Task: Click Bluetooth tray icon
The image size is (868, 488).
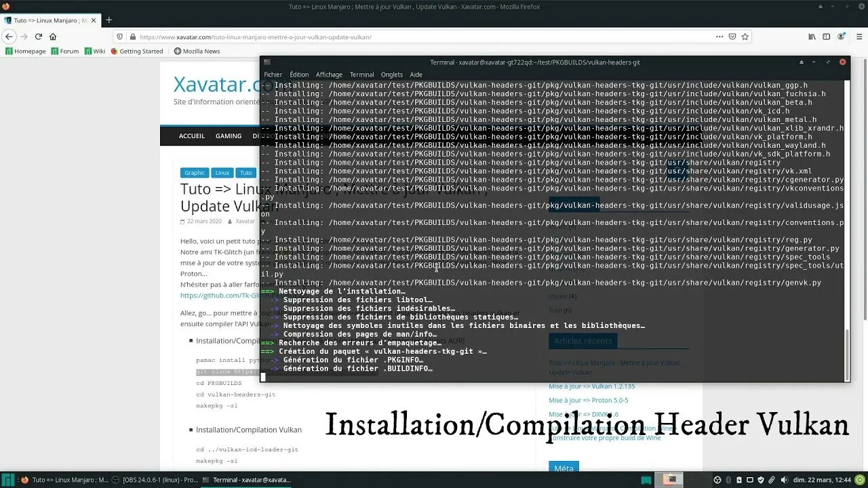Action: 729,480
